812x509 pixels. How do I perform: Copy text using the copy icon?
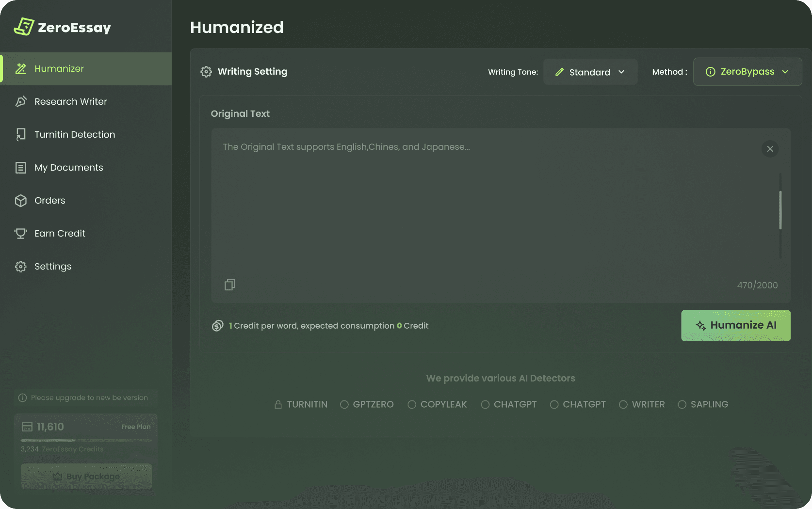[230, 285]
